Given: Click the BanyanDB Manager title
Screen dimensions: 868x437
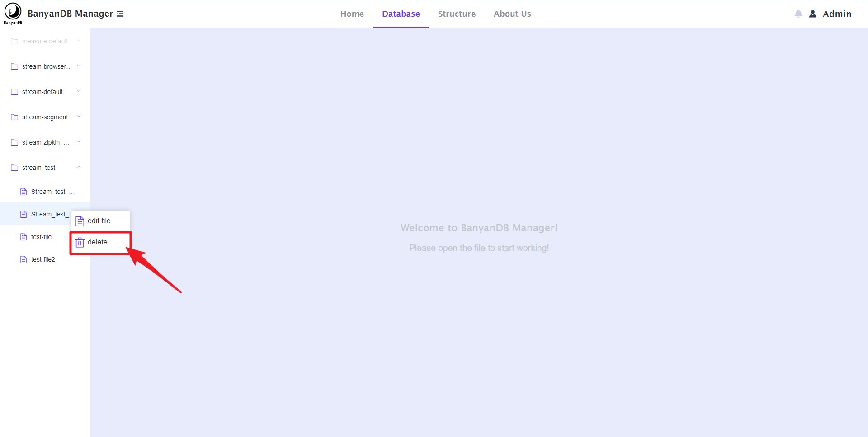Looking at the screenshot, I should 71,14.
